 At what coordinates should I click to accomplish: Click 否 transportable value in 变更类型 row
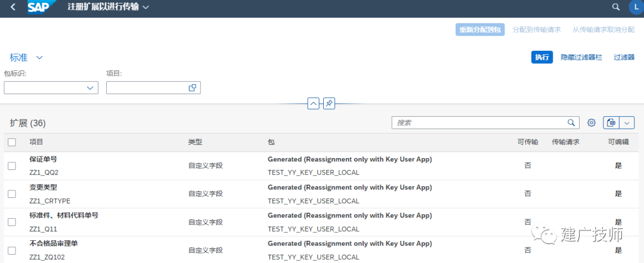(528, 194)
